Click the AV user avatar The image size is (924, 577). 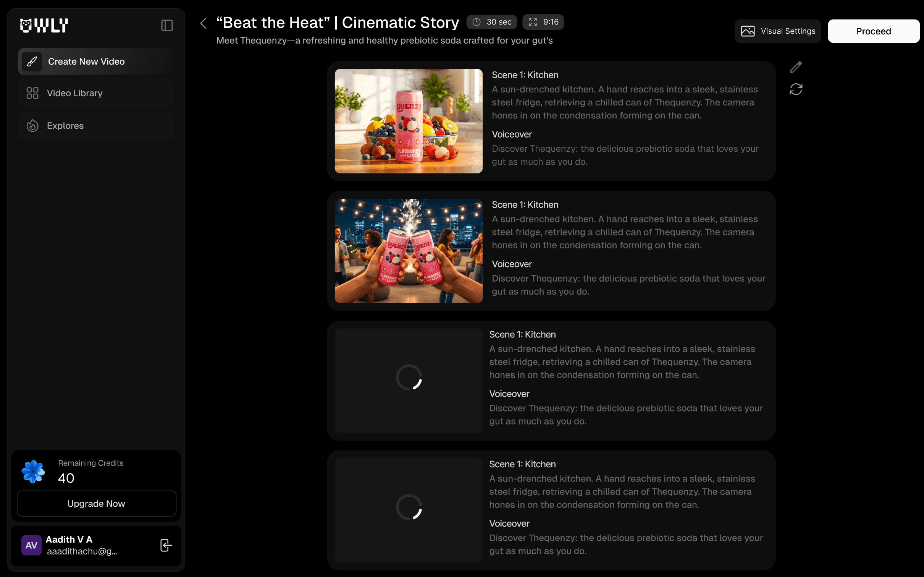coord(31,545)
